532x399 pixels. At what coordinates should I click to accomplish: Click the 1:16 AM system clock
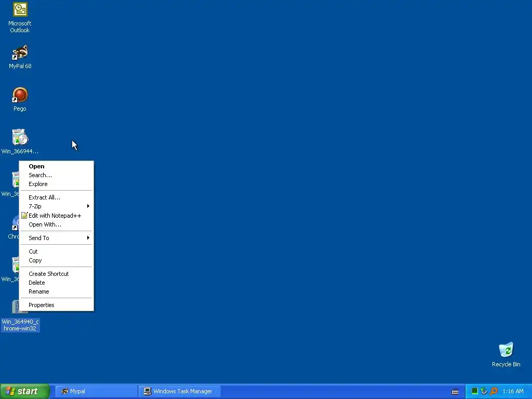click(x=513, y=391)
